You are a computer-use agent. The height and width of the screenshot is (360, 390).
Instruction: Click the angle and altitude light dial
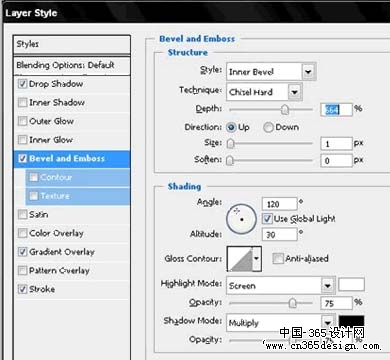pos(241,219)
